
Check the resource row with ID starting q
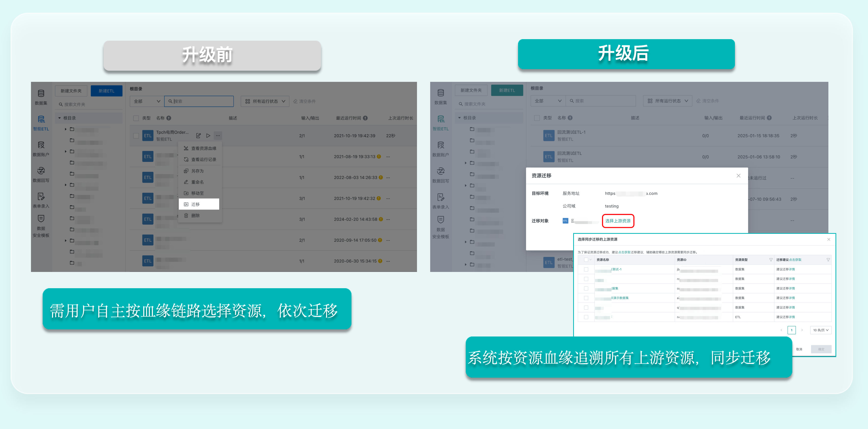click(x=586, y=308)
